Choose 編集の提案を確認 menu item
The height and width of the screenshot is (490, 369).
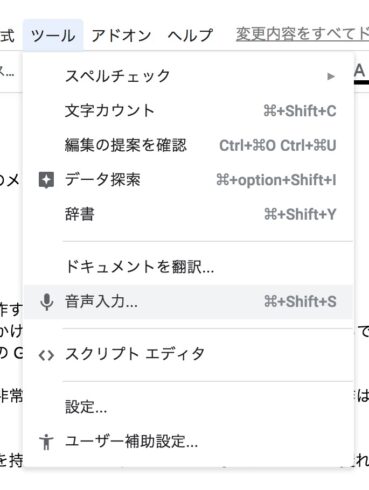tap(188, 145)
